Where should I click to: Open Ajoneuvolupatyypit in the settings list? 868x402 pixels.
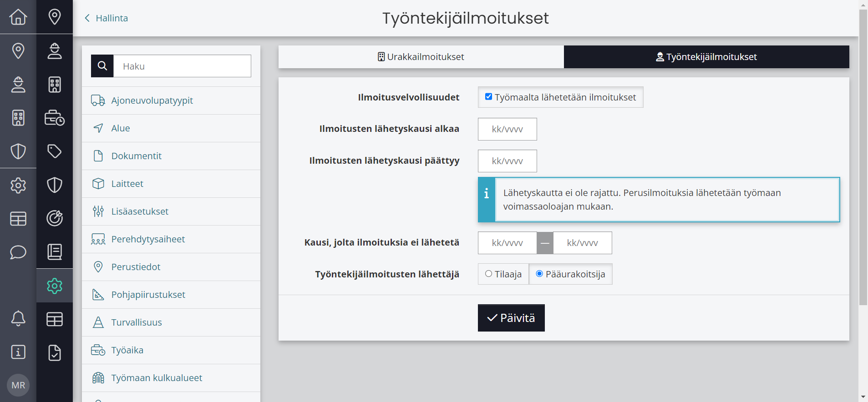click(x=171, y=100)
